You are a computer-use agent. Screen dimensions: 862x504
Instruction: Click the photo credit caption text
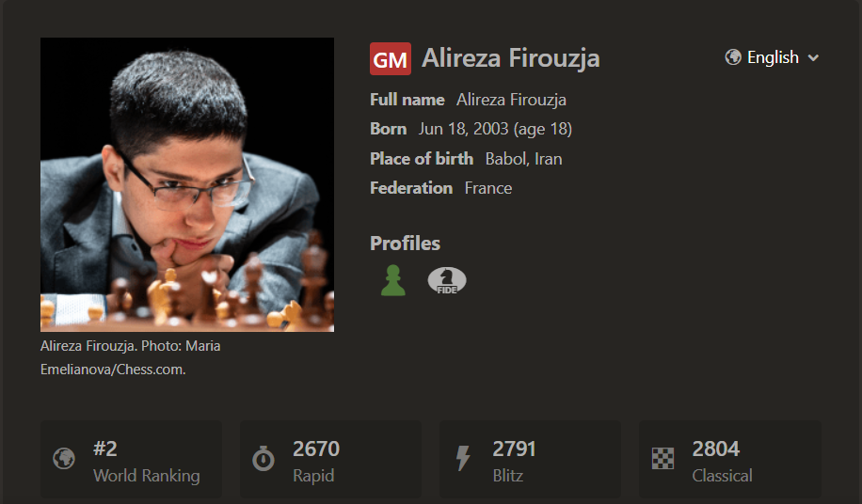(x=131, y=357)
